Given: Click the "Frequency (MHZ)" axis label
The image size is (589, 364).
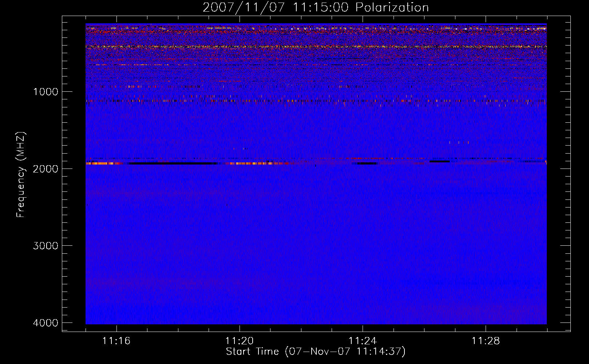Looking at the screenshot, I should tap(20, 174).
